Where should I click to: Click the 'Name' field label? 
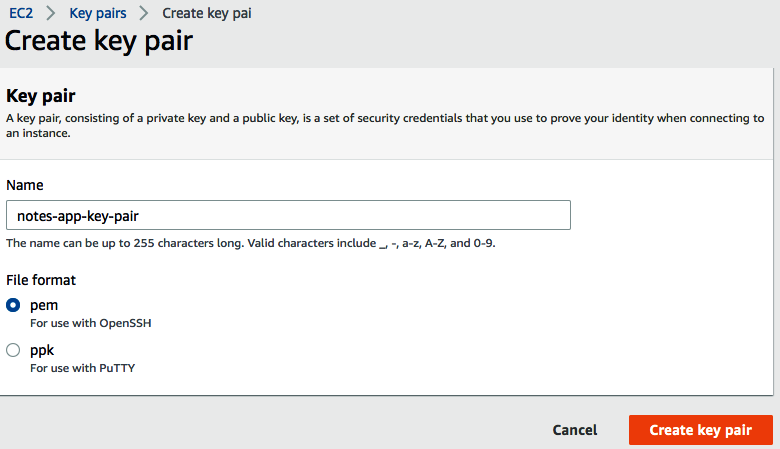coord(24,185)
